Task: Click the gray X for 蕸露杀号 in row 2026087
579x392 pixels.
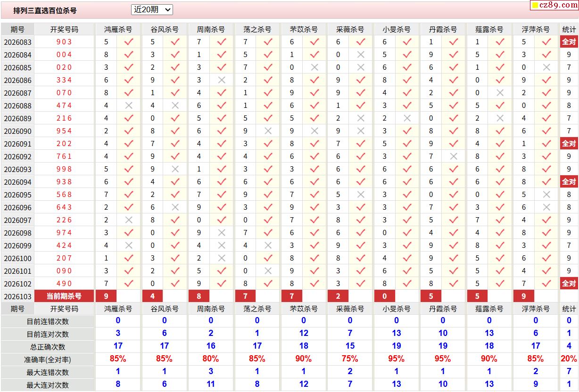Action: [x=500, y=93]
